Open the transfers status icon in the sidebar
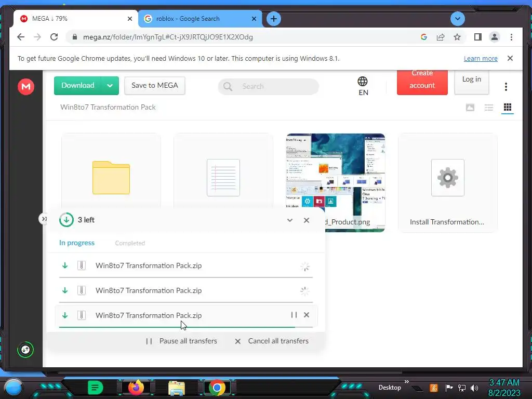The width and height of the screenshot is (532, 399). tap(25, 350)
